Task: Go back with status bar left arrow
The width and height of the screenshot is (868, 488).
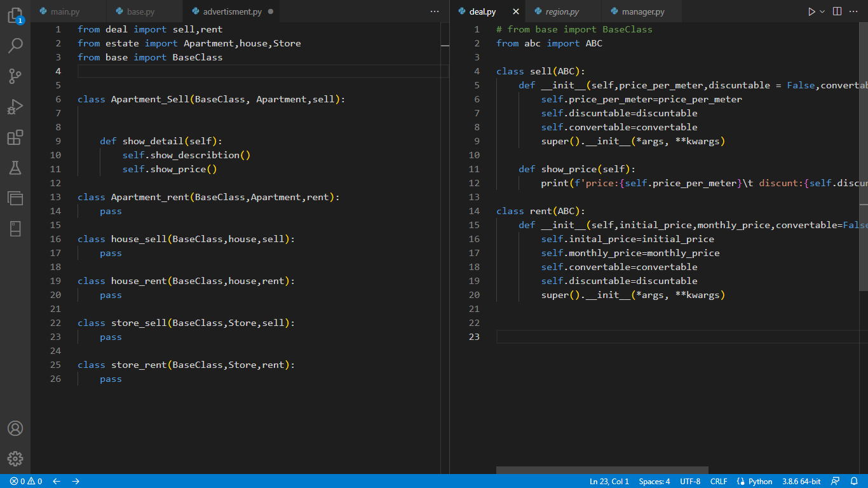Action: tap(57, 481)
